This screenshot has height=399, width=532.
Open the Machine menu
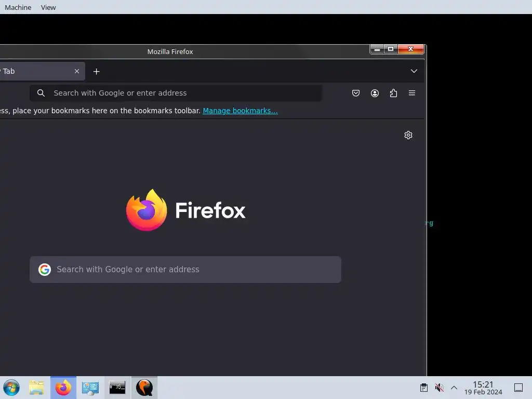point(18,7)
